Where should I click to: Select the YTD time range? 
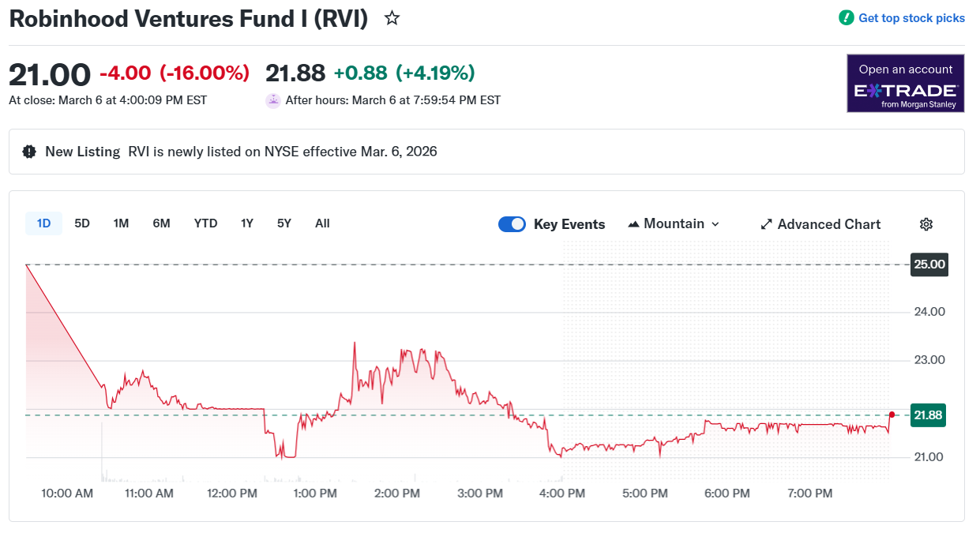point(205,223)
